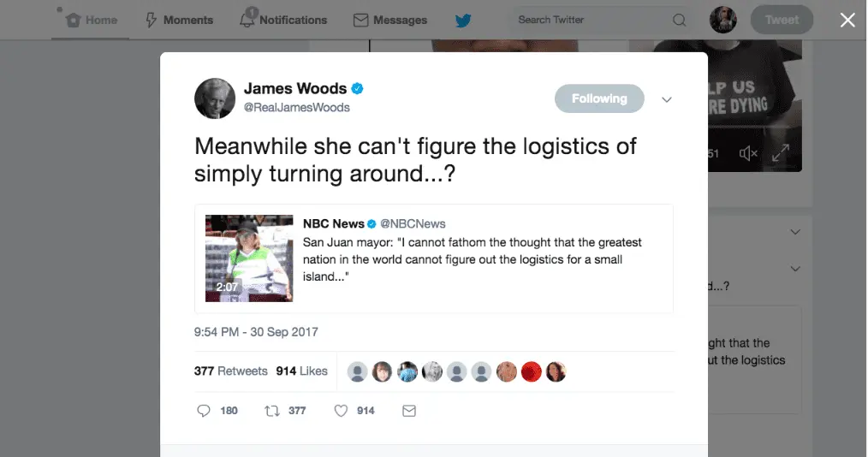The height and width of the screenshot is (457, 868).
Task: Send tweet via direct message envelope icon
Action: pos(409,411)
